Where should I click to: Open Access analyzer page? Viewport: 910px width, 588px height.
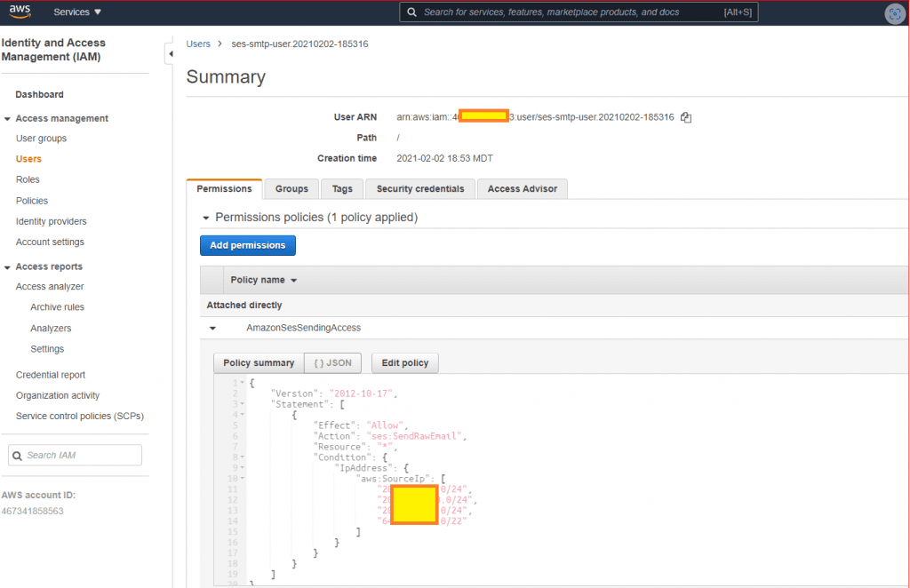(x=50, y=287)
